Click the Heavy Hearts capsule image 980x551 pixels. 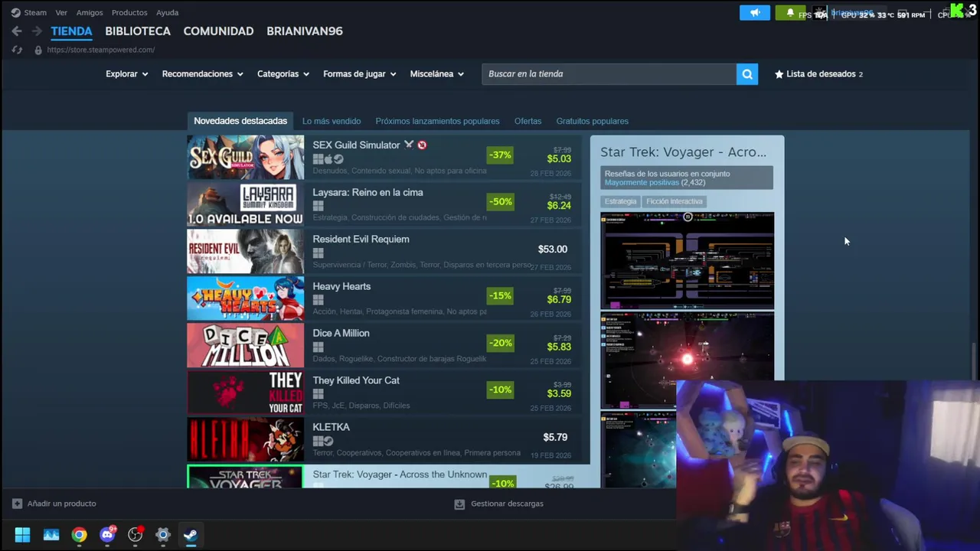(246, 298)
